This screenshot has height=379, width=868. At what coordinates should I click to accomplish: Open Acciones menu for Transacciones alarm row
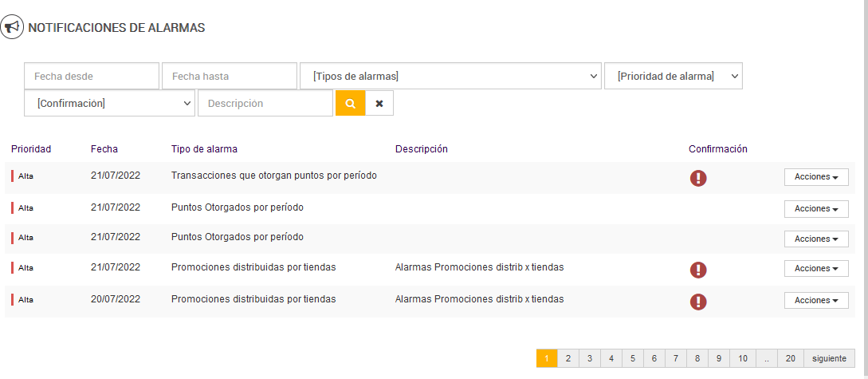(x=816, y=177)
